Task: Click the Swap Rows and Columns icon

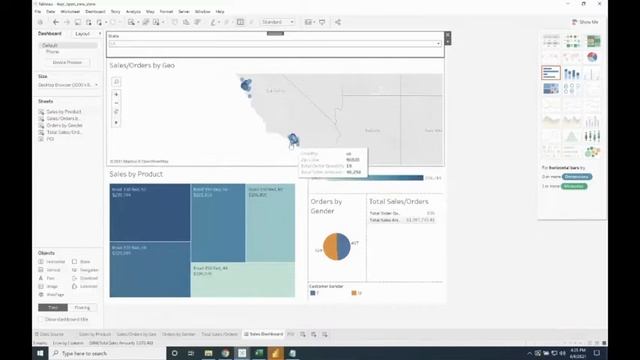Action: tap(175, 22)
